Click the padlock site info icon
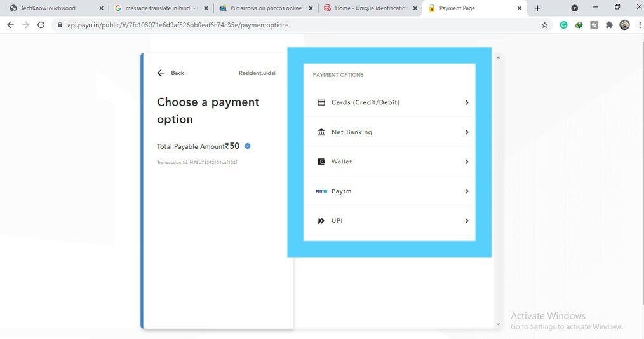 tap(60, 25)
